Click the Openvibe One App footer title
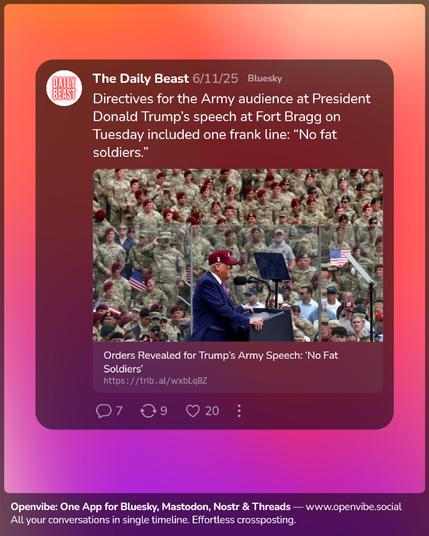Screen dimensions: 429x536 tap(151, 507)
